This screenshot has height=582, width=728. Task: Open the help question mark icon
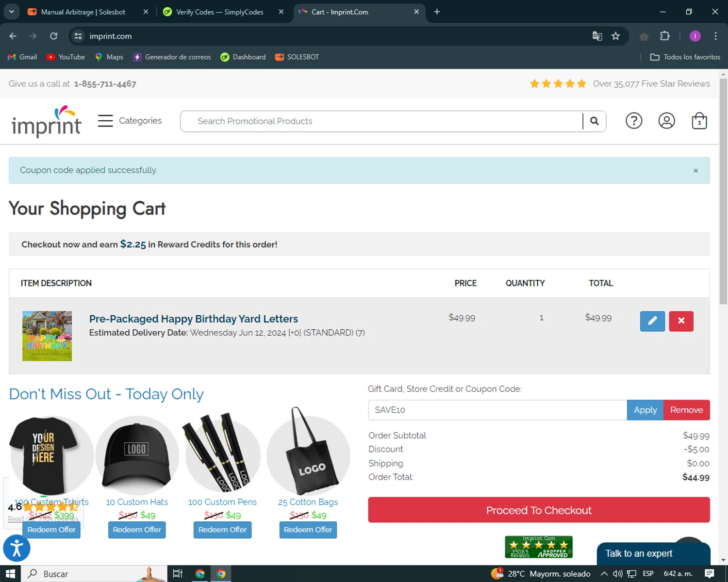click(x=634, y=121)
